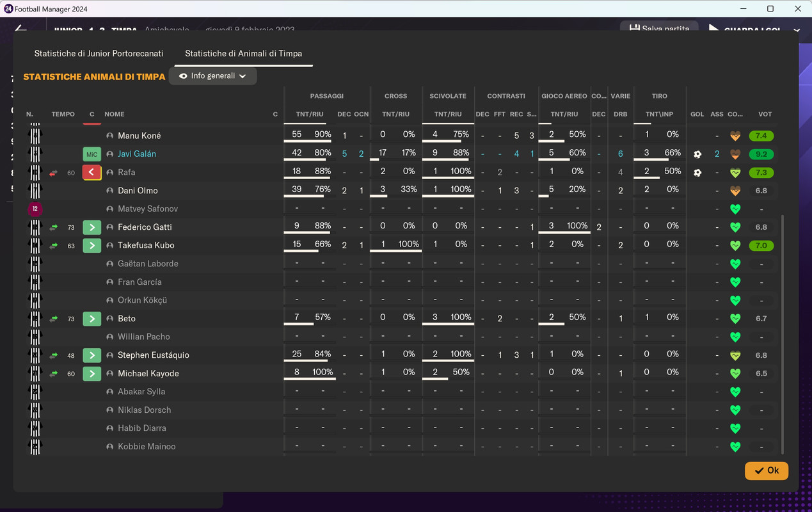Image resolution: width=812 pixels, height=512 pixels.
Task: Click Orkun Kökçü's name
Action: 143,300
